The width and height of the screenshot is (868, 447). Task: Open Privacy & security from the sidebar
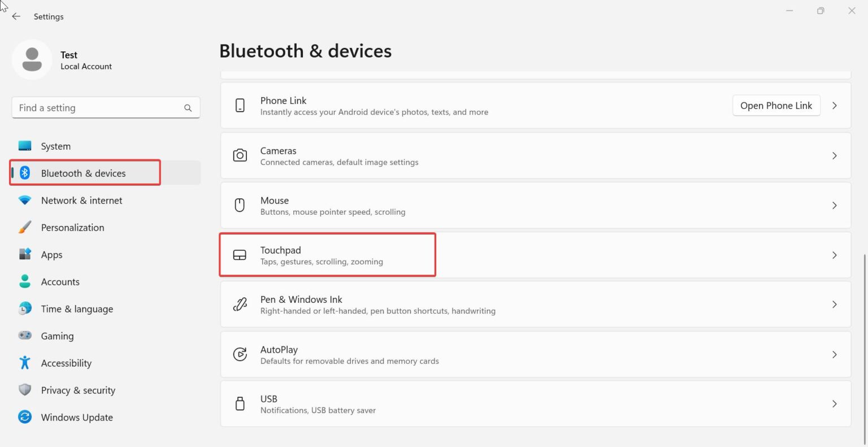tap(78, 390)
